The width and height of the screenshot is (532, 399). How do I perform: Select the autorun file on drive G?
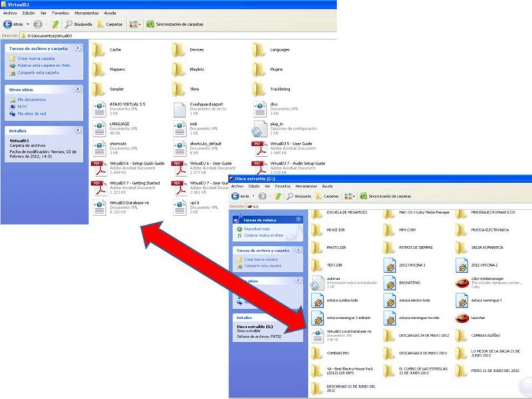[x=344, y=283]
